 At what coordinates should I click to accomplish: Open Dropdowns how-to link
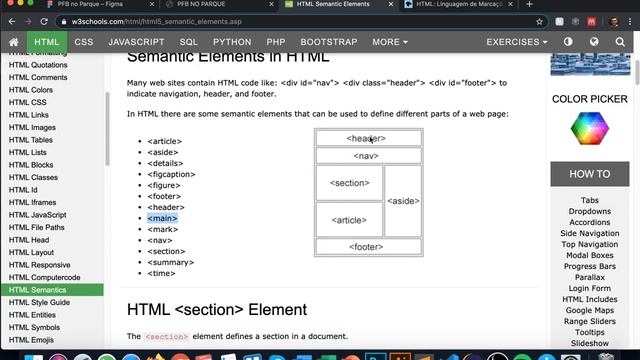(x=590, y=211)
